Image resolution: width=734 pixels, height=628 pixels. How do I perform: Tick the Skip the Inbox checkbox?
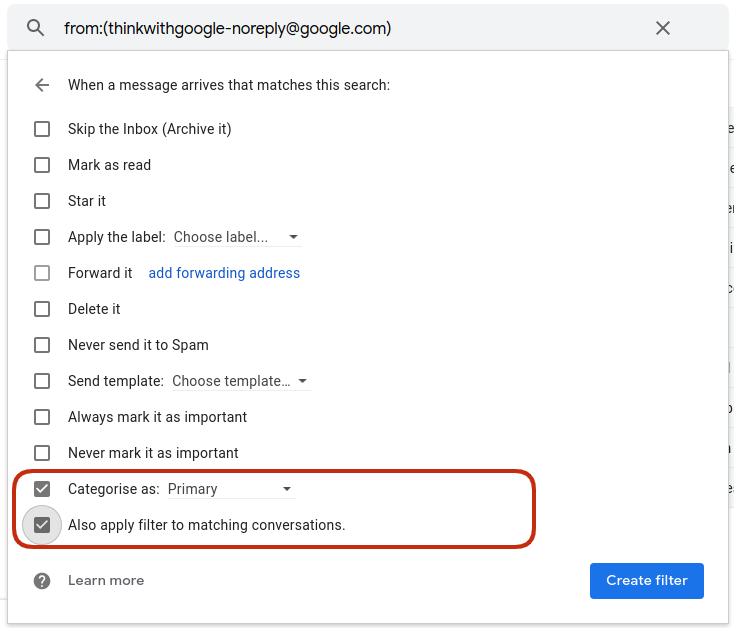point(42,129)
